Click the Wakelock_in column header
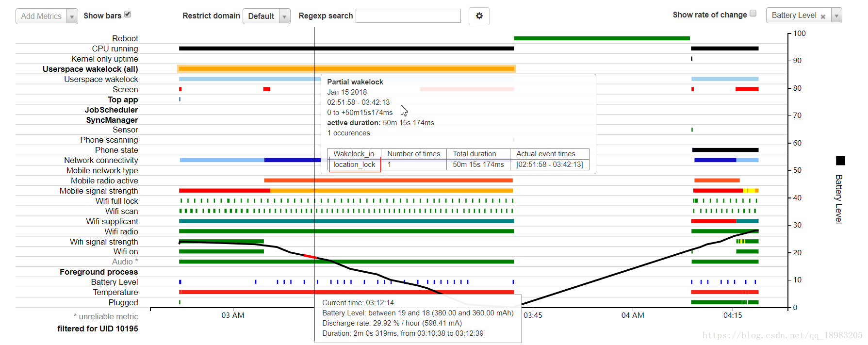Screen dimensions: 868x345 [354, 154]
